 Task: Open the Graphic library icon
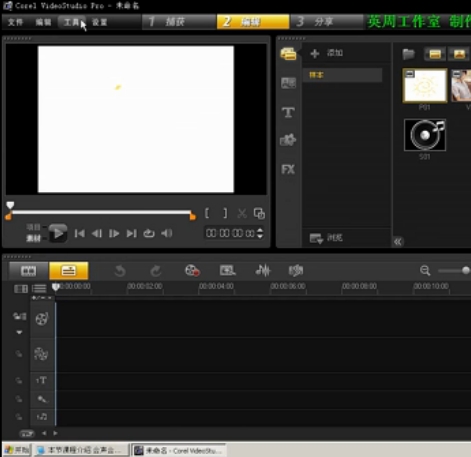288,140
